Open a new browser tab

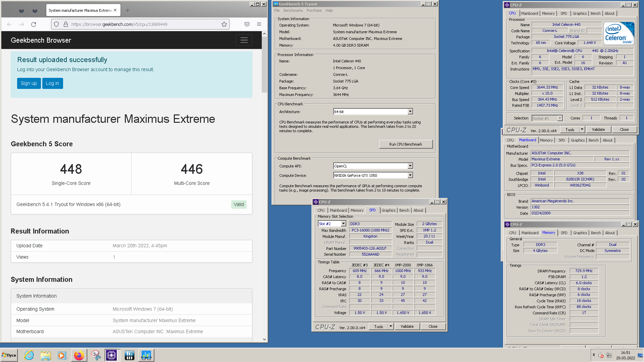point(128,10)
